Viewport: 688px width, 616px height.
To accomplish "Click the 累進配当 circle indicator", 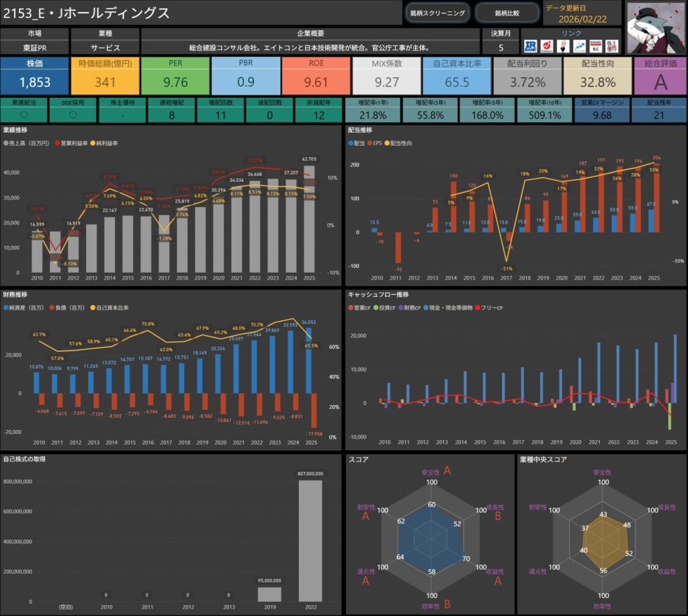I will 24,115.
